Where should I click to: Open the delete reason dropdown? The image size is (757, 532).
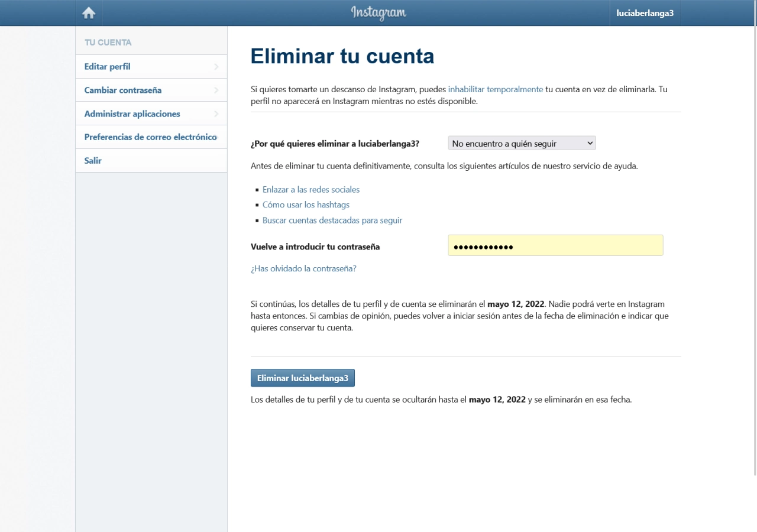click(522, 143)
